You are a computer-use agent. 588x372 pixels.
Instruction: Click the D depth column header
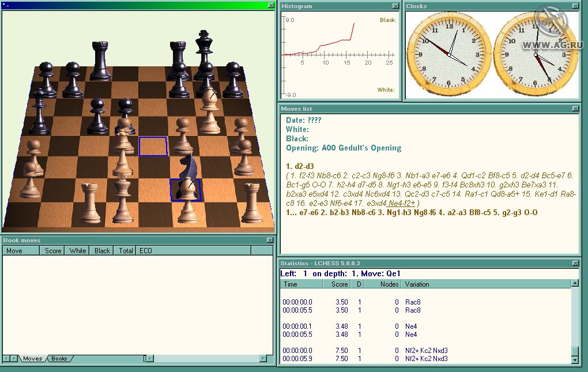[x=358, y=284]
